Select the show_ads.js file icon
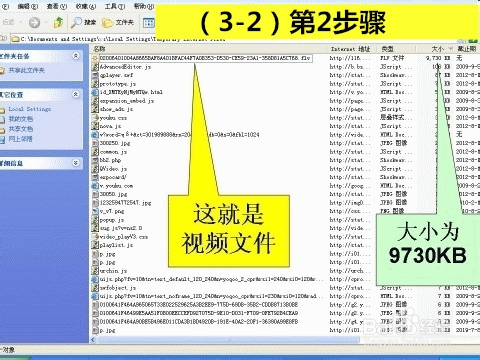Viewport: 480px width, 360px height. click(95, 109)
